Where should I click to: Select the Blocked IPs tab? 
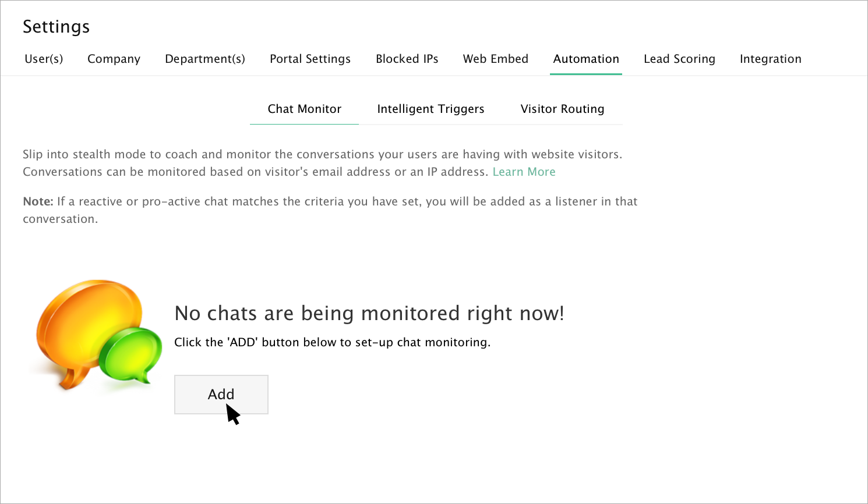pos(407,59)
